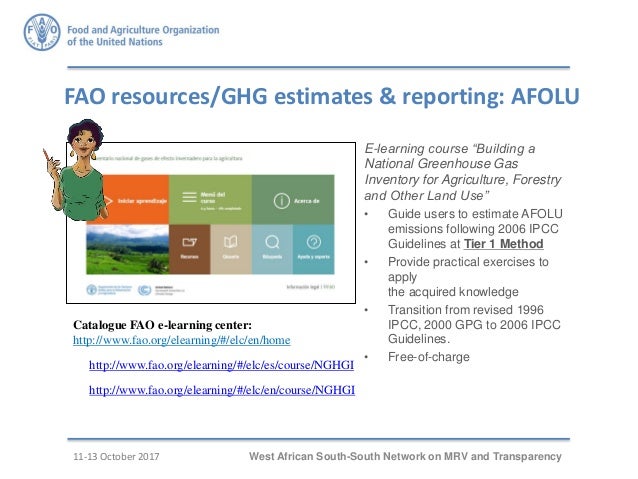The image size is (638, 479).
Task: Click the cartoon woman illustration
Action: (76, 170)
